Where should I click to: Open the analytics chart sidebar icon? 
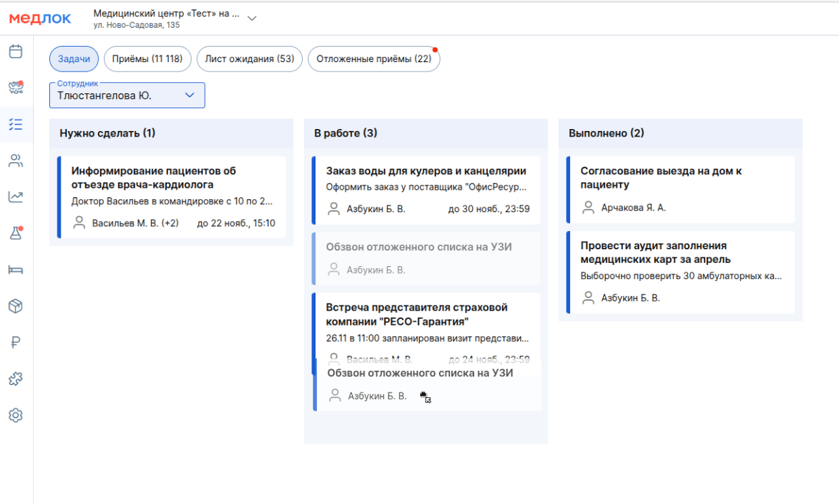tap(16, 197)
